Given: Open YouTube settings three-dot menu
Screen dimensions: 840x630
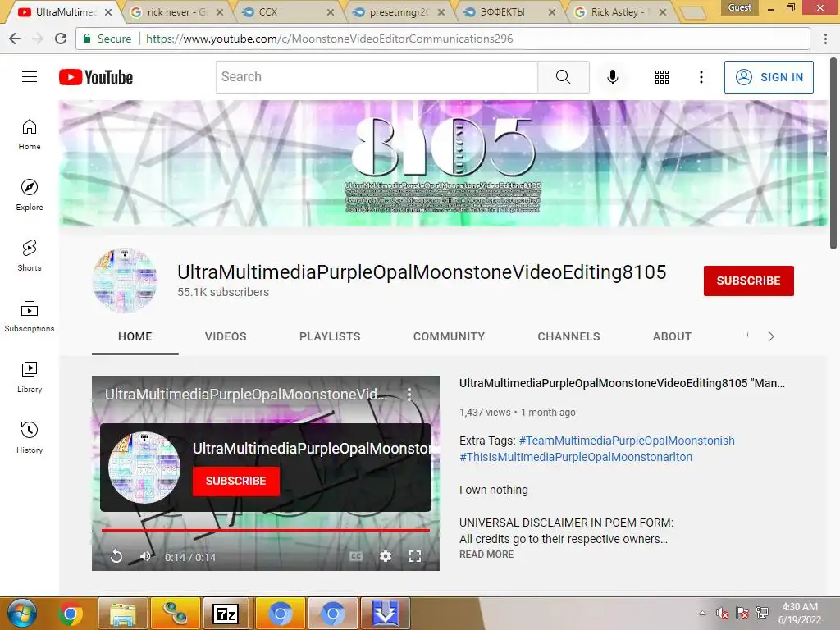Looking at the screenshot, I should click(x=701, y=77).
